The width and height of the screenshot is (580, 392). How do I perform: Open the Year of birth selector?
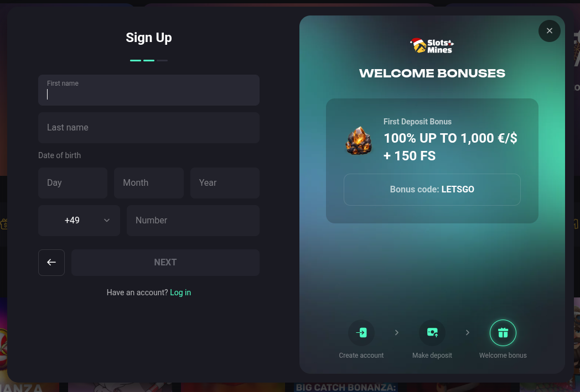[225, 183]
